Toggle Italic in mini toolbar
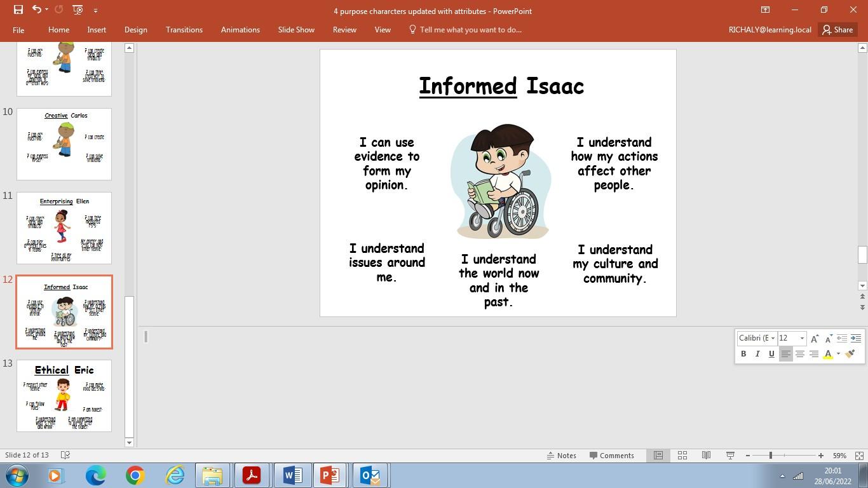The image size is (868, 488). [757, 354]
